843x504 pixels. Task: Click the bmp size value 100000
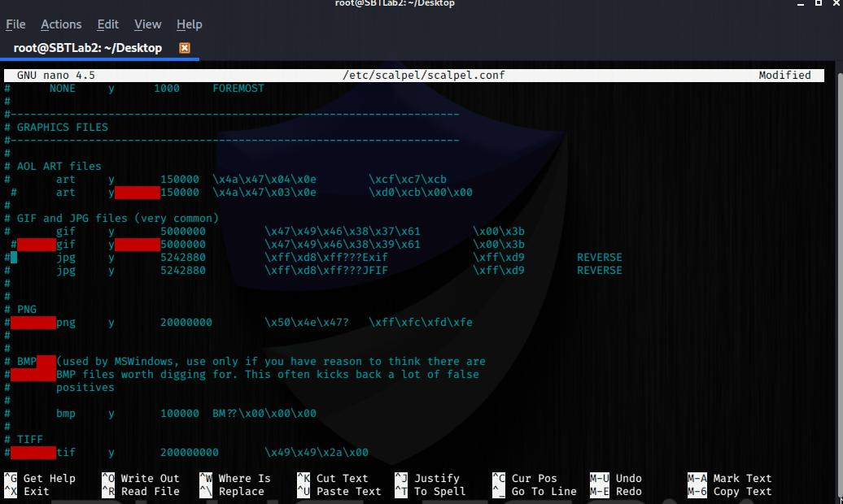pyautogui.click(x=180, y=413)
